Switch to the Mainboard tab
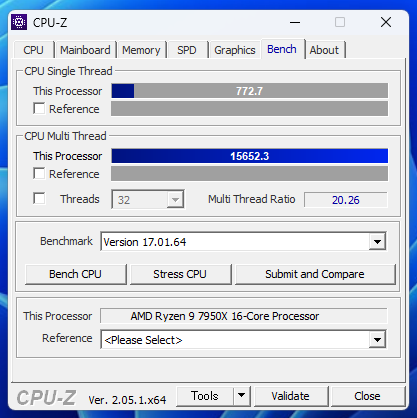This screenshot has height=418, width=417. [x=85, y=50]
